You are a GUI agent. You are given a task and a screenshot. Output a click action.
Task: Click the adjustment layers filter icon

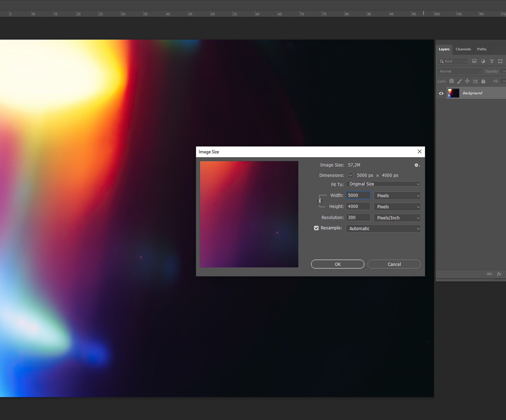point(483,61)
